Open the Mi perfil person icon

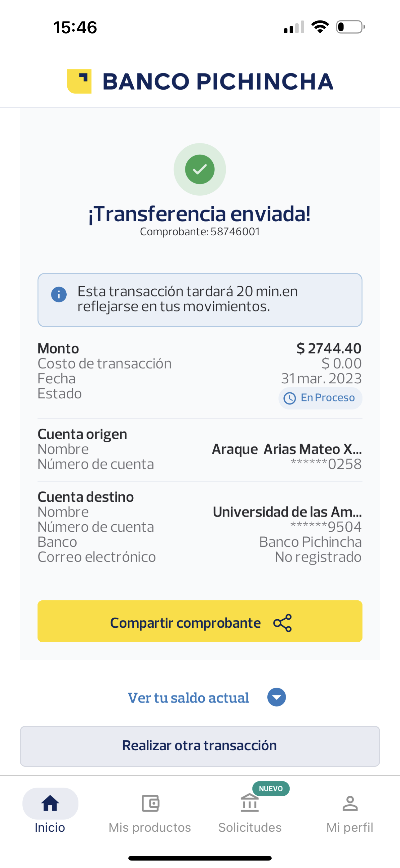tap(350, 803)
